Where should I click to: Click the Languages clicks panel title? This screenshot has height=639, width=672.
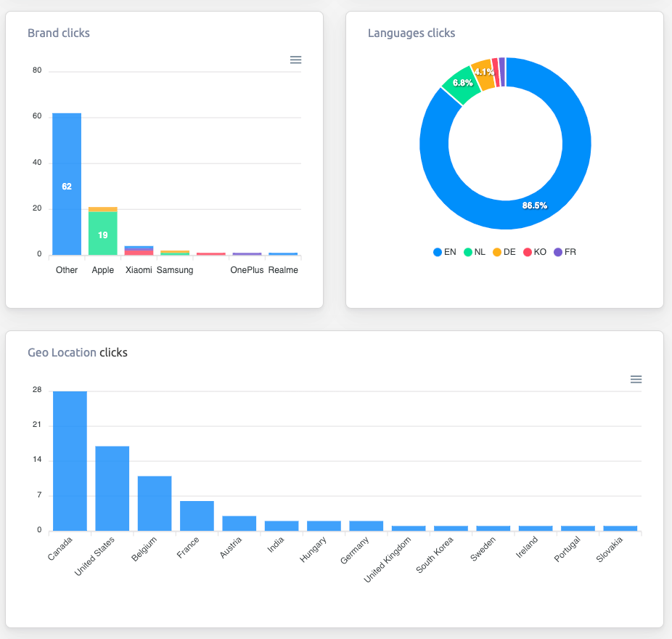(411, 33)
